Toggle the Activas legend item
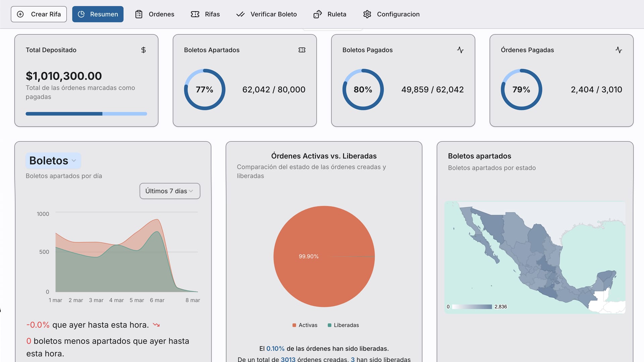The image size is (644, 362). click(x=305, y=325)
